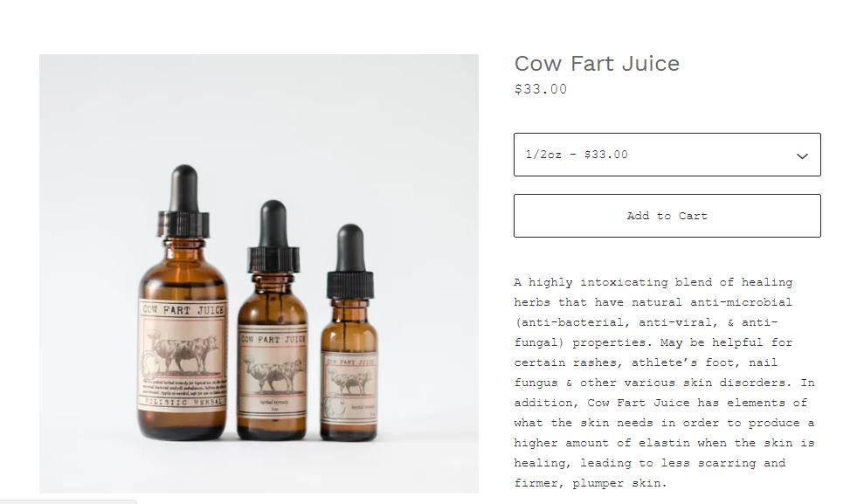Click the cow illustration on smallest bottle label
Image resolution: width=857 pixels, height=504 pixels.
pyautogui.click(x=349, y=382)
